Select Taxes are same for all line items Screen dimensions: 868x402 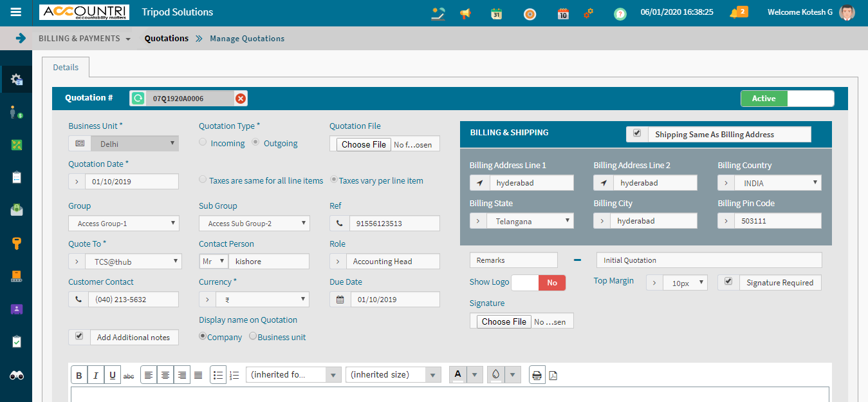point(203,180)
